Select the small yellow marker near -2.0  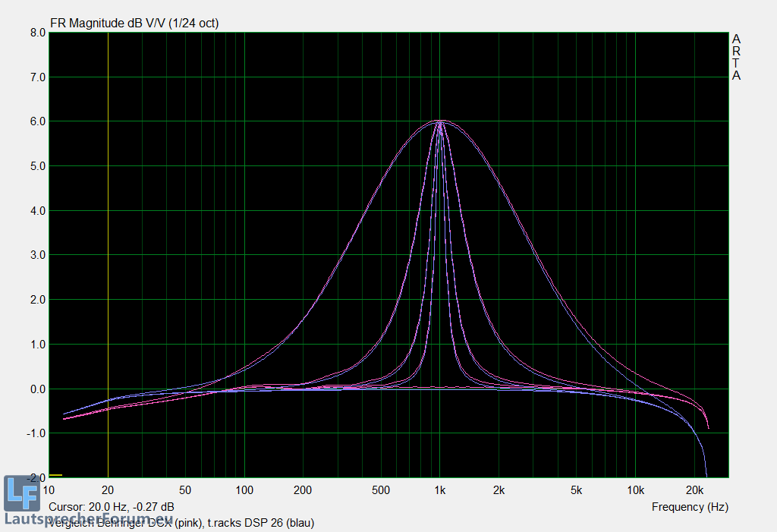pos(55,475)
